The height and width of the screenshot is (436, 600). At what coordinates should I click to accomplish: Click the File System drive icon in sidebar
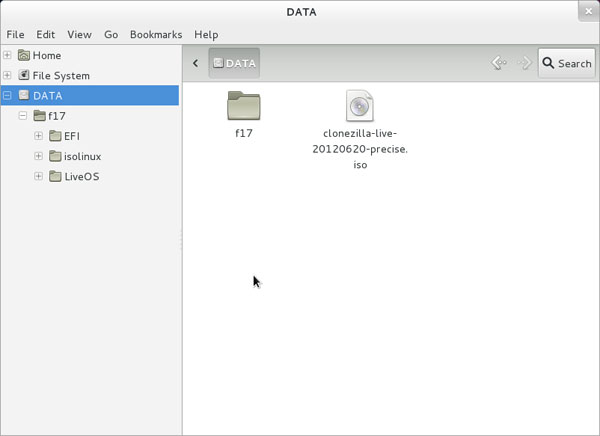tap(24, 75)
